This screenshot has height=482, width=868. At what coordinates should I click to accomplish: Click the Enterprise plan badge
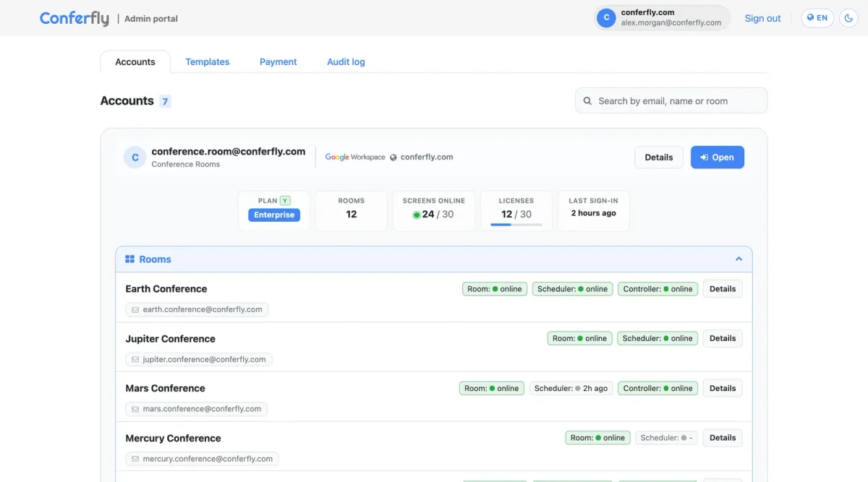tap(274, 215)
